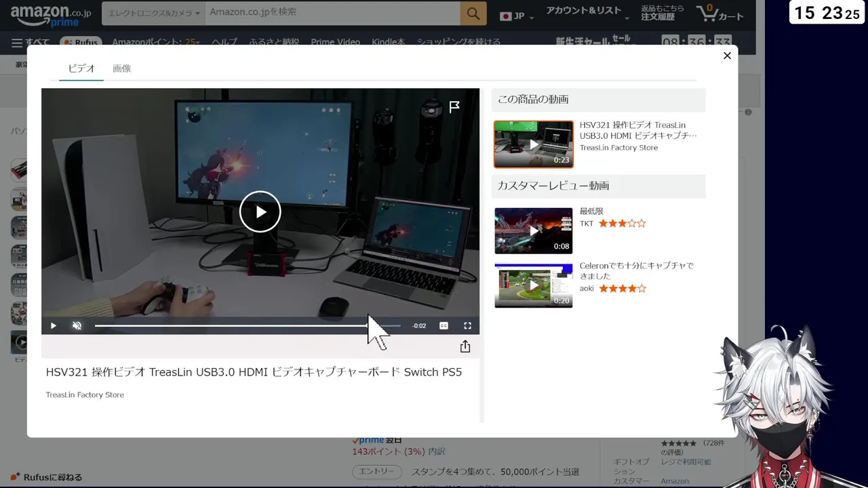Click the orange search magnifier button

(473, 13)
